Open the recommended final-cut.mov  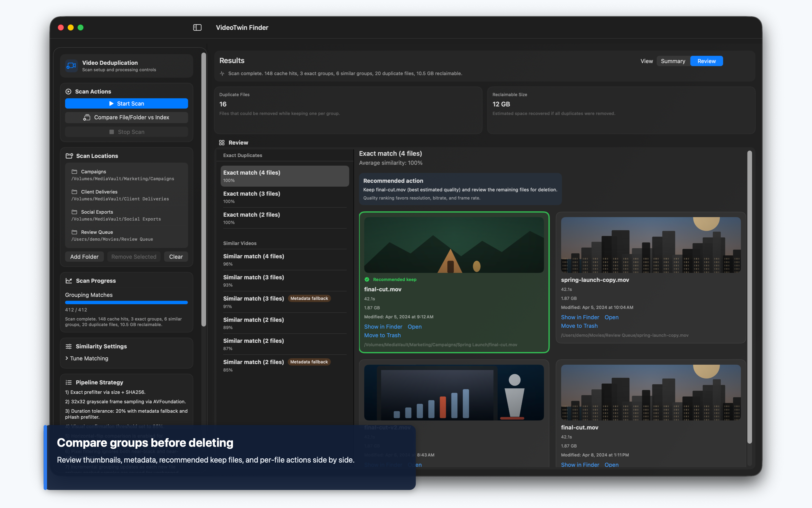click(x=414, y=327)
